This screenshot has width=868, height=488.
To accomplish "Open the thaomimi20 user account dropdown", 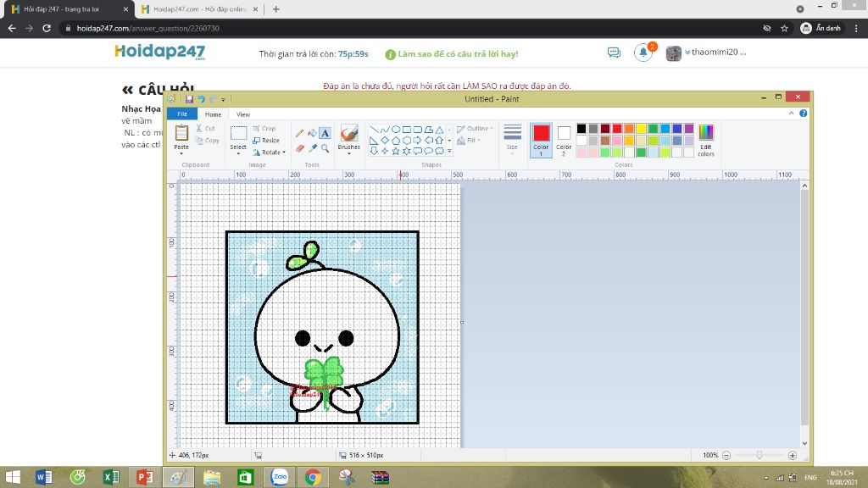I will pos(715,53).
